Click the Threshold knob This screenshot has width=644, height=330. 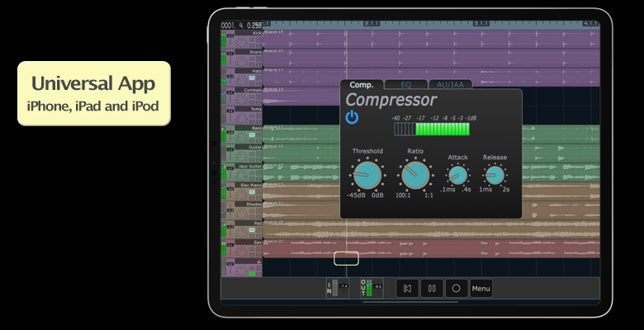coord(367,176)
